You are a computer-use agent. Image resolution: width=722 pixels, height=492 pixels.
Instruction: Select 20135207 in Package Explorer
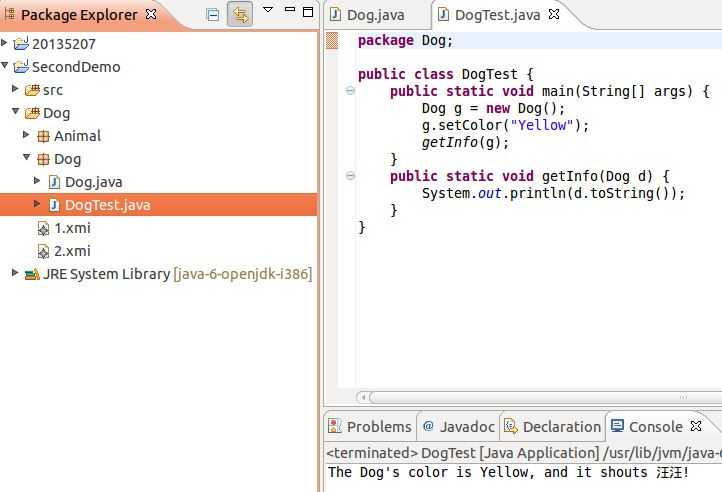(x=64, y=44)
